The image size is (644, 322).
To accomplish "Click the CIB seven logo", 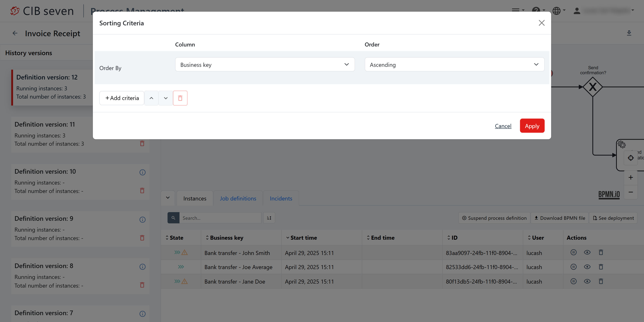I will [42, 11].
